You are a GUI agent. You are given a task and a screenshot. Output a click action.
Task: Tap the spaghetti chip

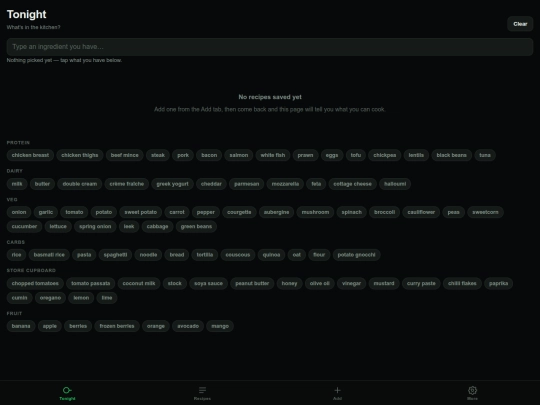[x=115, y=255]
